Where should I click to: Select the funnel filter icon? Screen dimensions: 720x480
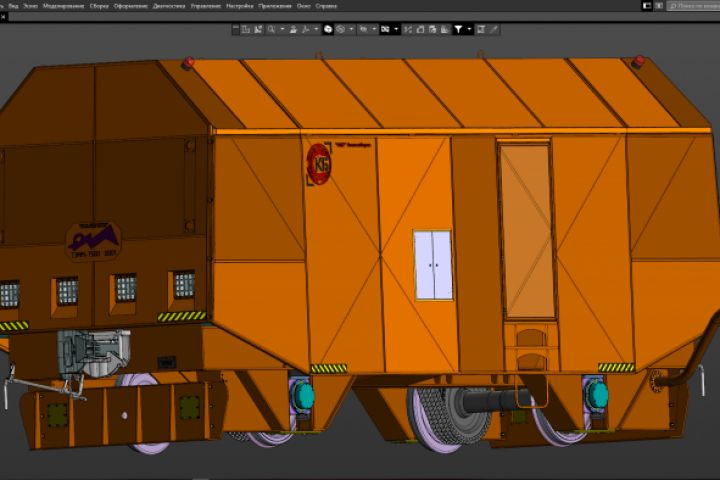point(458,29)
